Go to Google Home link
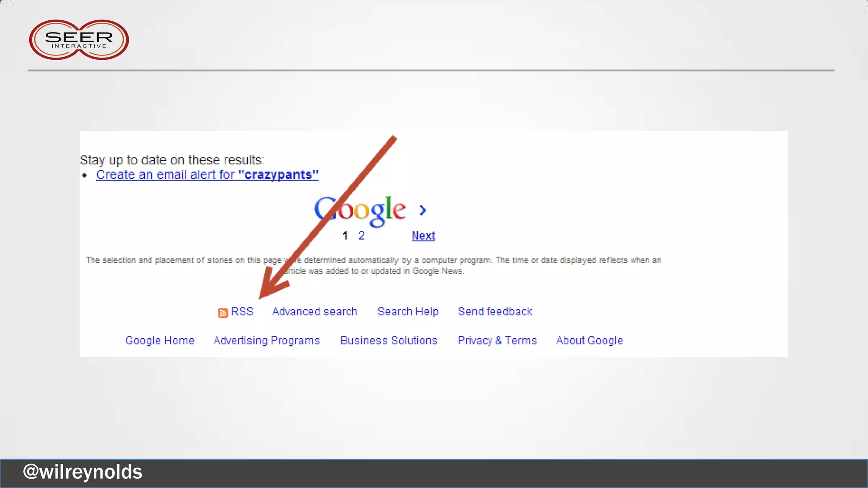 click(160, 341)
